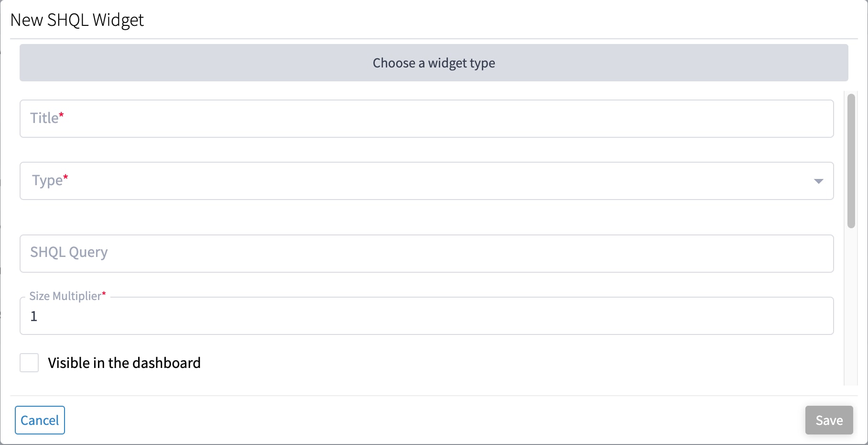Click the form's vertical scrollbar thumb
The width and height of the screenshot is (868, 445).
(851, 160)
